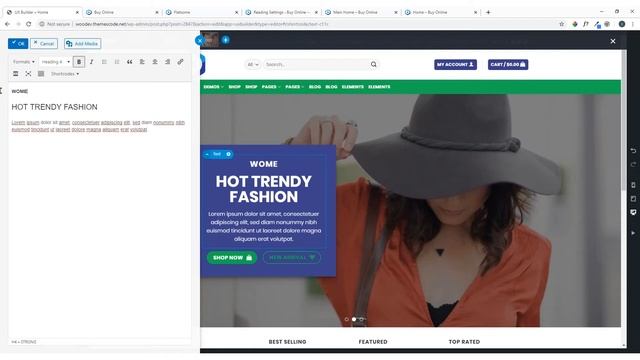640x360 pixels.
Task: Go back in the browser
Action: (x=7, y=24)
